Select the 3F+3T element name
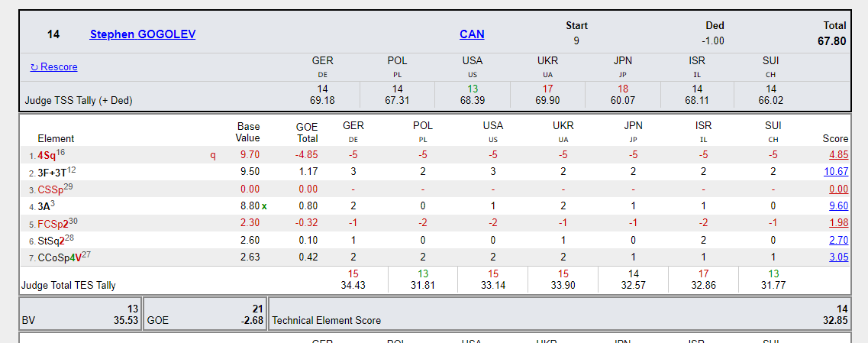 click(52, 173)
